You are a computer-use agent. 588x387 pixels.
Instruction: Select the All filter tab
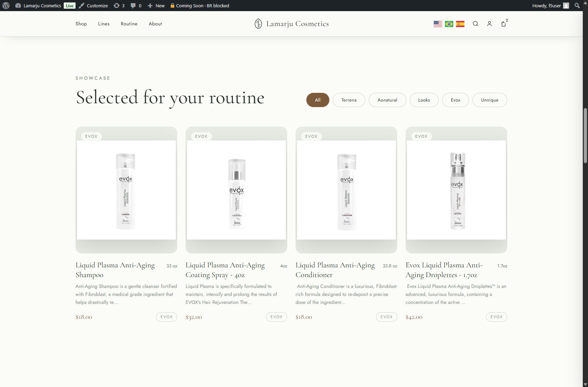tap(318, 100)
